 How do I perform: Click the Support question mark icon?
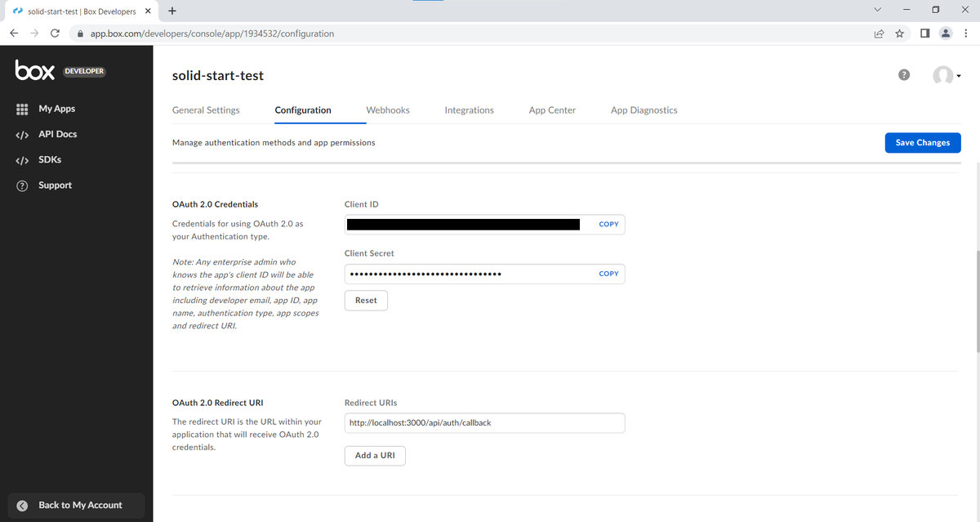click(x=23, y=185)
